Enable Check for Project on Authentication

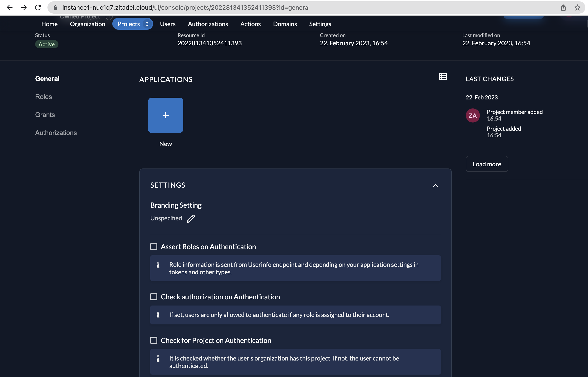(x=154, y=340)
